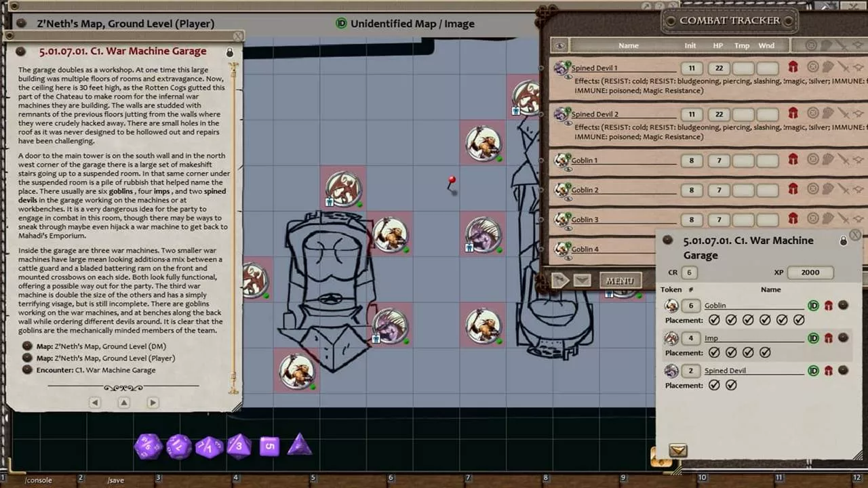Toggle the last Imp placement checkmark
The image size is (868, 488).
coord(765,352)
